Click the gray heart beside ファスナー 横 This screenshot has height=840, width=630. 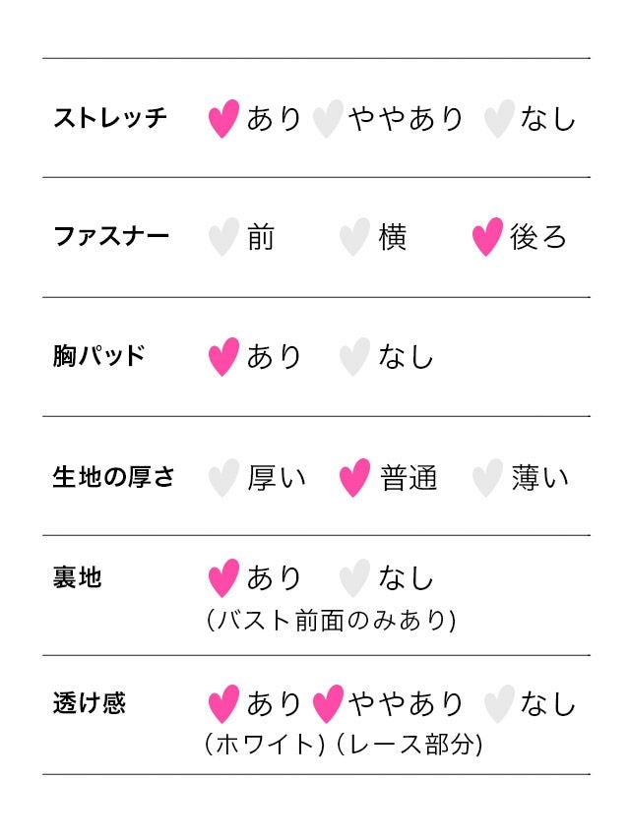[354, 237]
